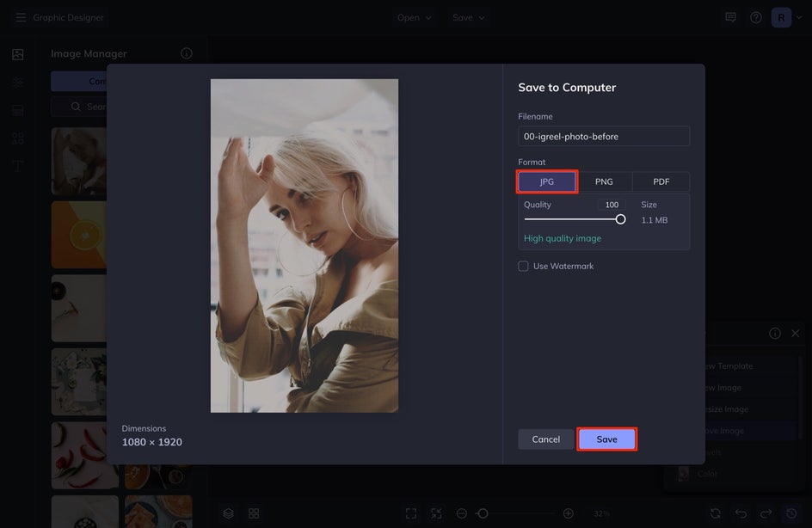Click the Quality slider handle
Viewport: 812px width, 528px height.
[620, 219]
